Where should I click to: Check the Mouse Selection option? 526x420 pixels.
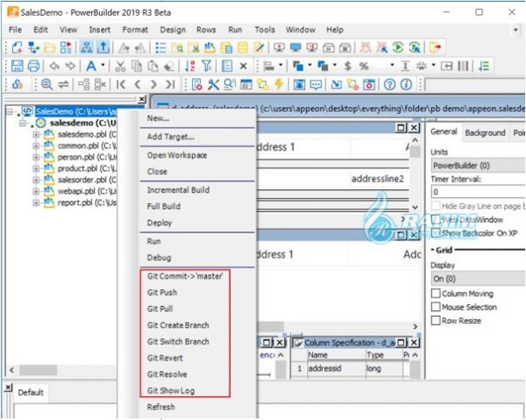click(436, 307)
